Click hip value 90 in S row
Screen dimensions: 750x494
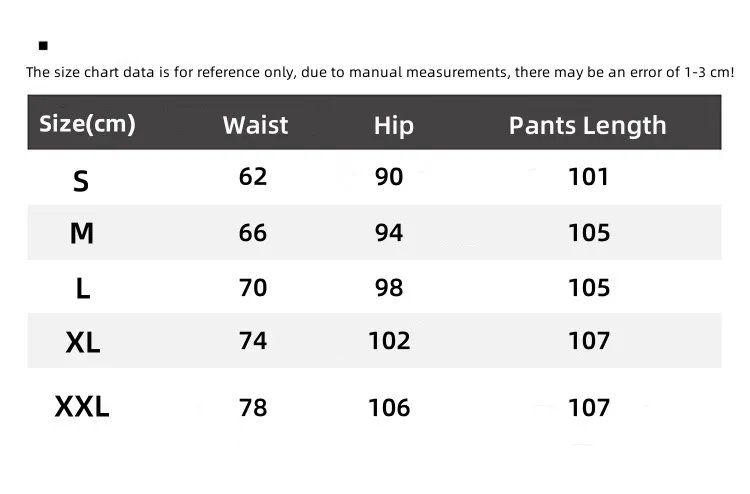[x=389, y=177]
